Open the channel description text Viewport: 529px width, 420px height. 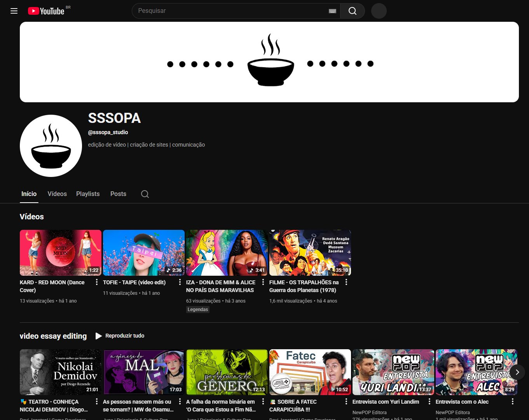[x=146, y=145]
